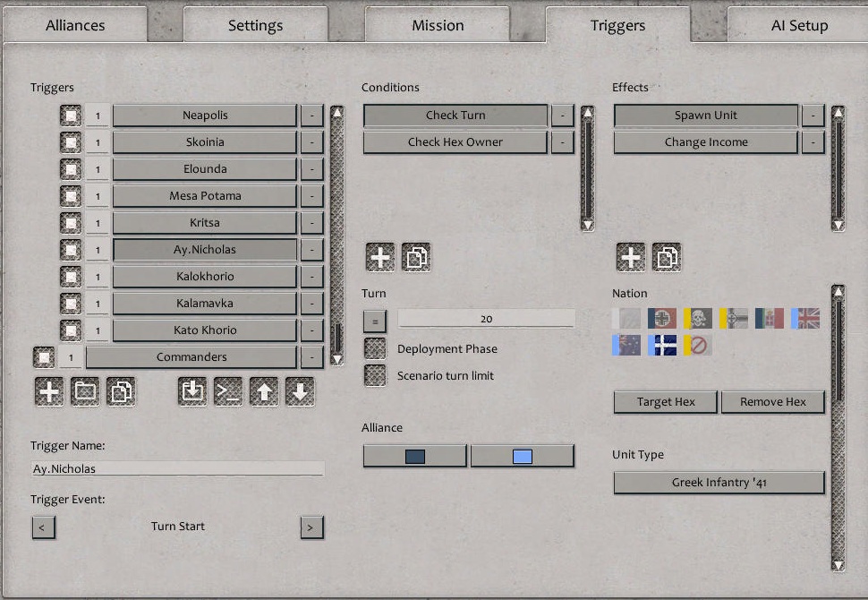Select the Australian nation flag
The image size is (868, 600).
pos(626,345)
